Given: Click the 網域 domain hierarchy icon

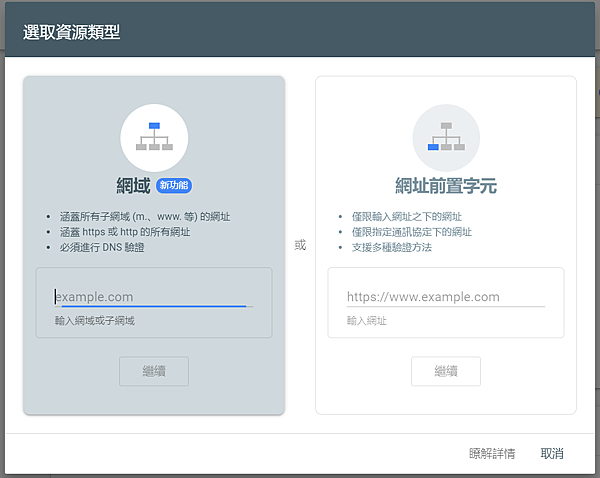Looking at the screenshot, I should click(x=154, y=137).
